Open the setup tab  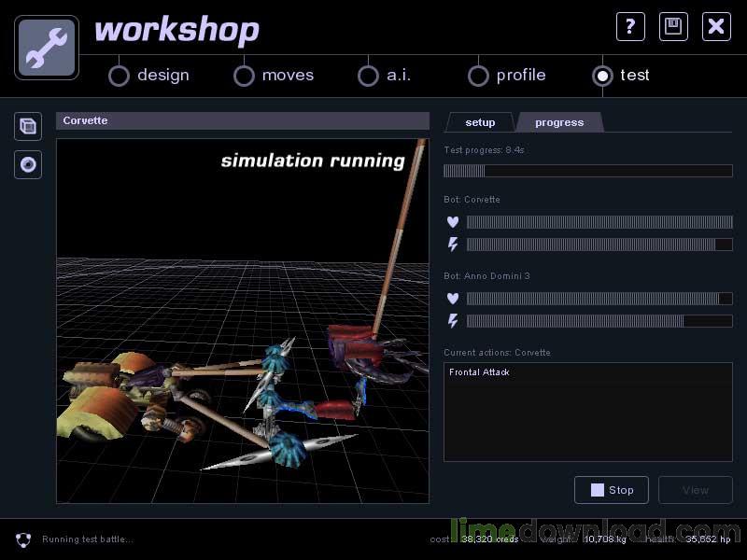point(480,122)
